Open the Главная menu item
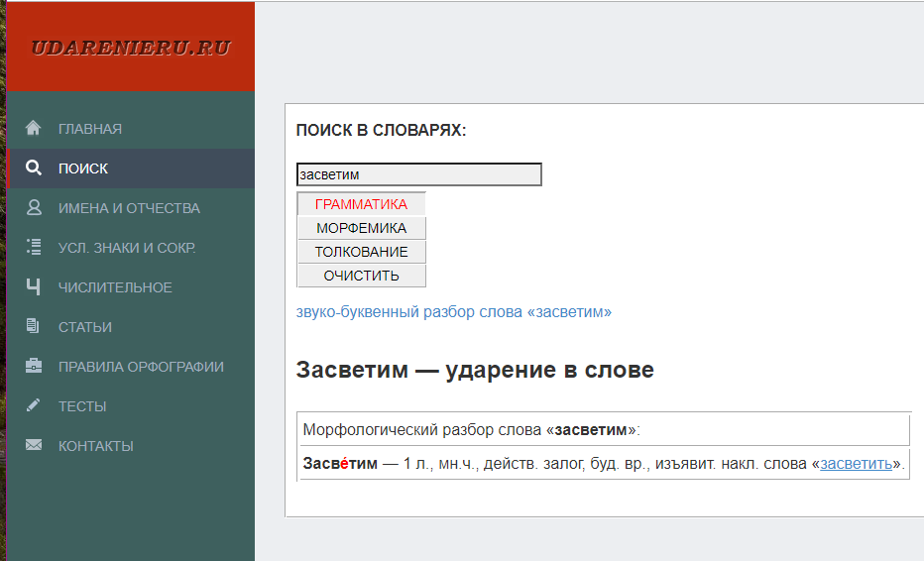Image resolution: width=924 pixels, height=561 pixels. click(90, 129)
